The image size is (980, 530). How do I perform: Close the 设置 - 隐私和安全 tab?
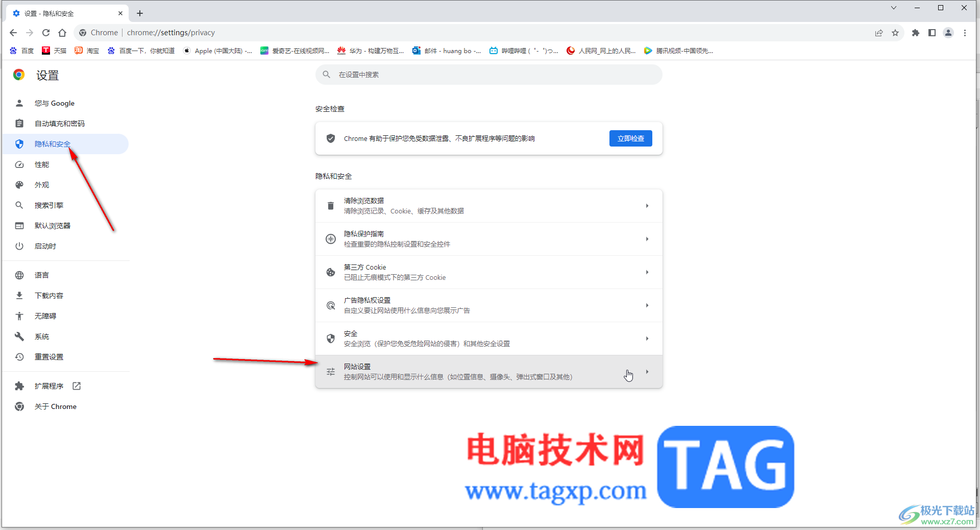(120, 13)
